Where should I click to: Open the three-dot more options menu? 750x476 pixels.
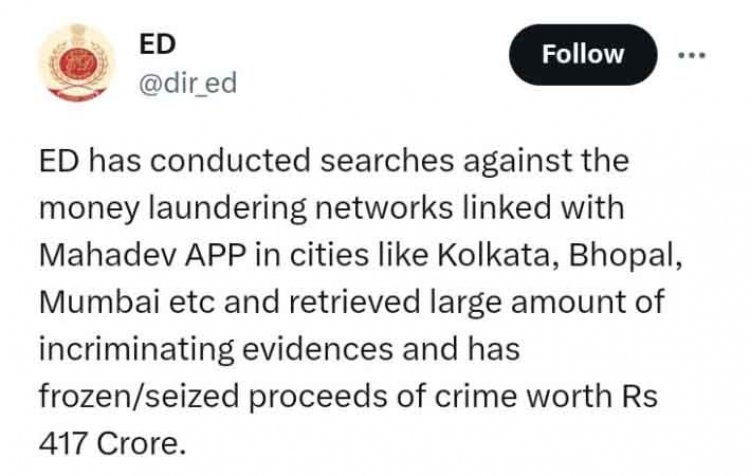tap(692, 55)
